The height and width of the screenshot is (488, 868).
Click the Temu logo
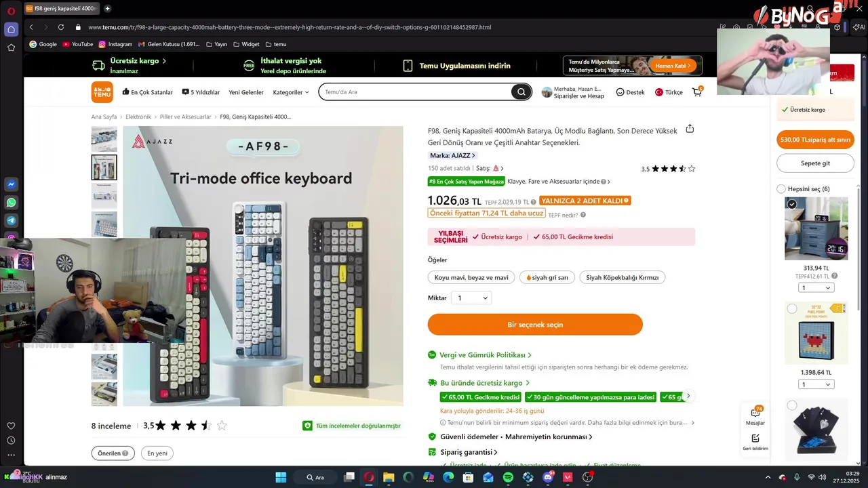102,92
